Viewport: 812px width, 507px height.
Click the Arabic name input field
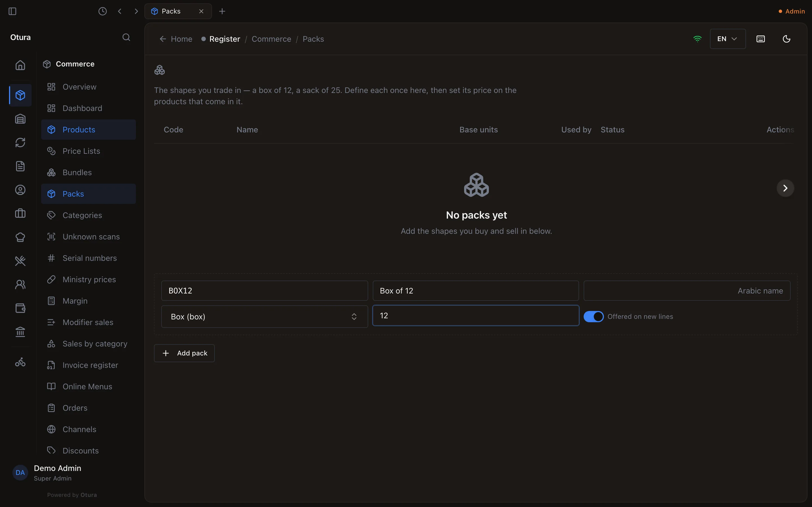pos(687,291)
